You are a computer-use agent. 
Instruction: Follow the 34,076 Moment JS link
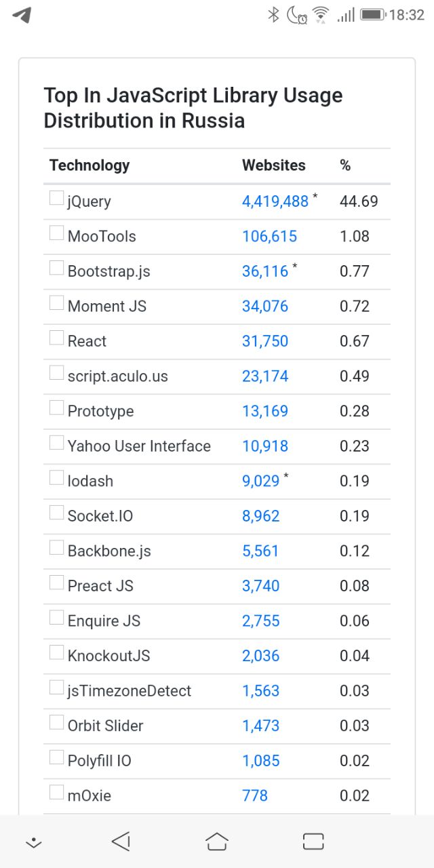[x=265, y=306]
